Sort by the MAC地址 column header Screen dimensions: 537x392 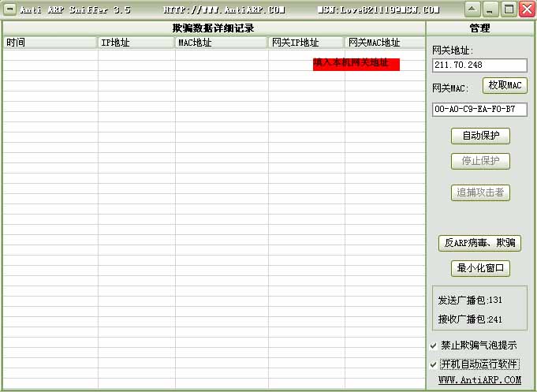pyautogui.click(x=222, y=43)
